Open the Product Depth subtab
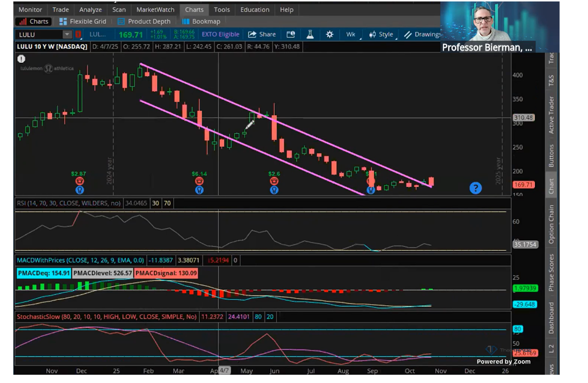This screenshot has width=588, height=383. click(x=144, y=21)
